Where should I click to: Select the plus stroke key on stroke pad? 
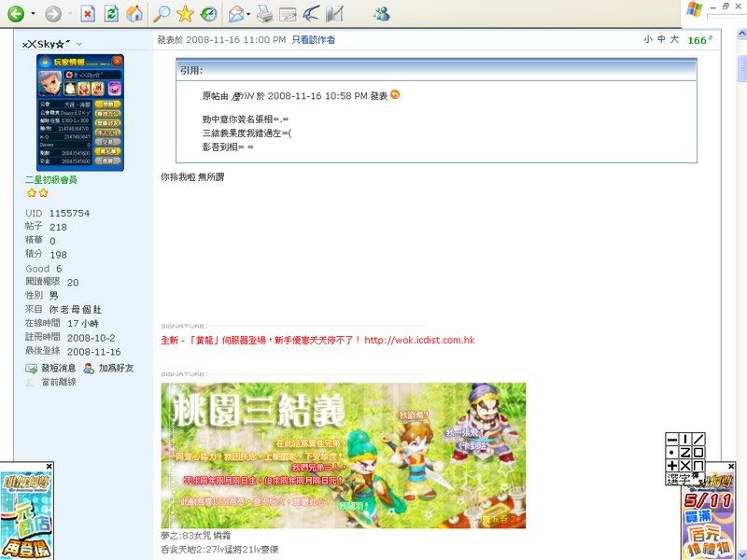click(x=671, y=466)
